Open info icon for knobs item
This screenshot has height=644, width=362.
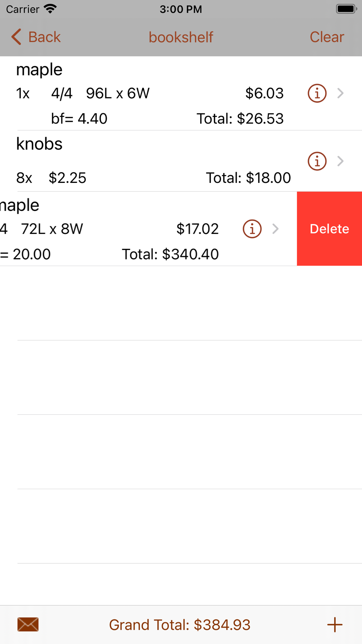[317, 161]
